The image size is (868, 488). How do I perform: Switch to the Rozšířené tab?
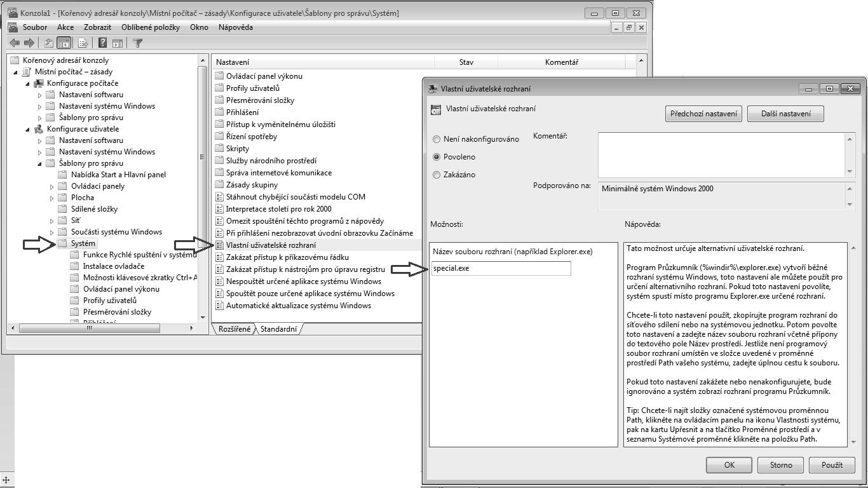click(x=234, y=329)
